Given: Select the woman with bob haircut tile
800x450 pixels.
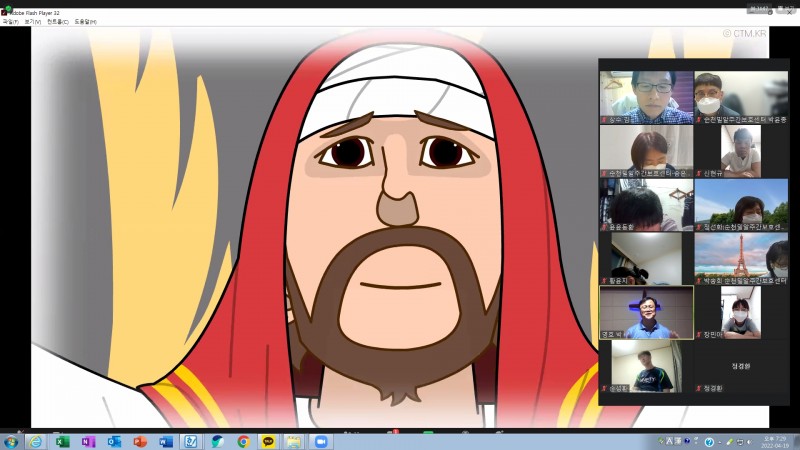Looking at the screenshot, I should click(646, 151).
